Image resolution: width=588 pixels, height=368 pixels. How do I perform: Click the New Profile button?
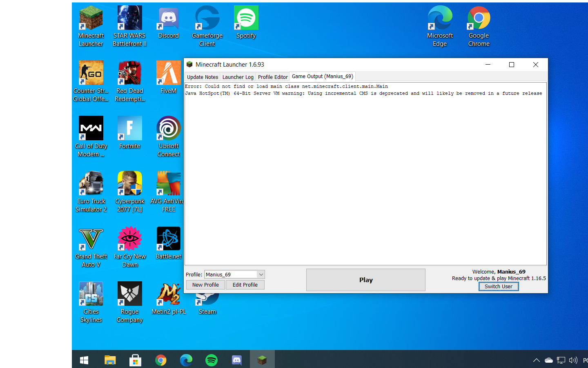[205, 285]
